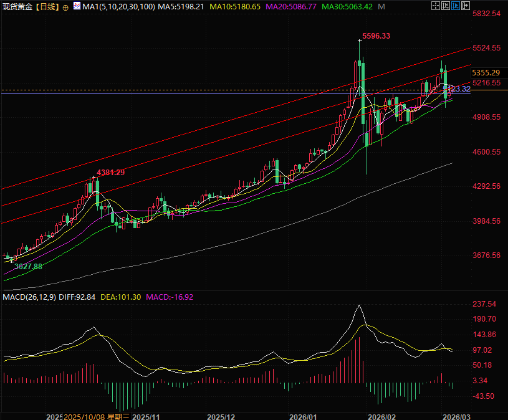Click the 3627.88 low price marker

click(x=27, y=266)
